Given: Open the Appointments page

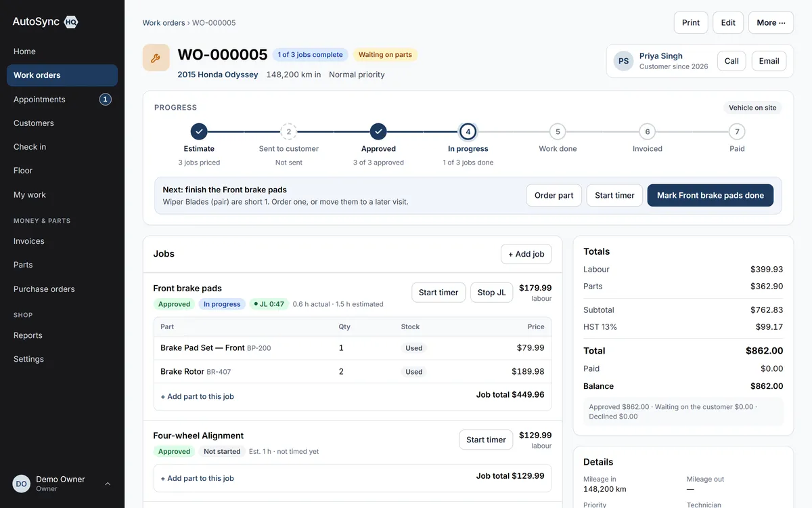Looking at the screenshot, I should (62, 100).
